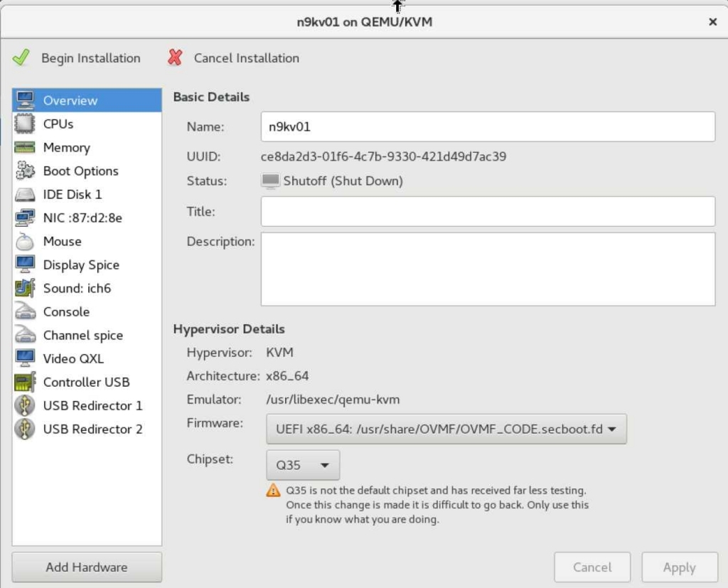Select the Console serial device icon
Screen dimensions: 728x588
coord(25,311)
